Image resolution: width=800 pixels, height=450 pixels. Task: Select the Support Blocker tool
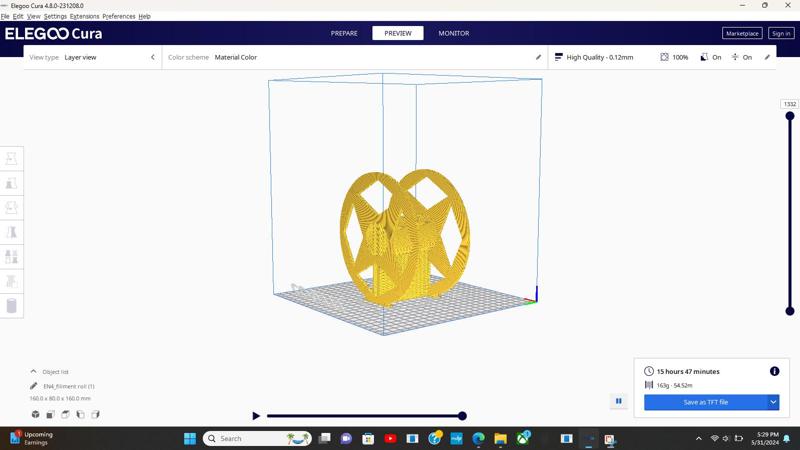tap(11, 281)
